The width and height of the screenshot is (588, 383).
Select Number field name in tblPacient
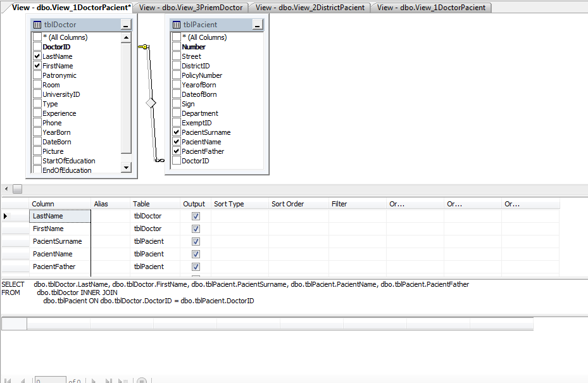[x=194, y=47]
